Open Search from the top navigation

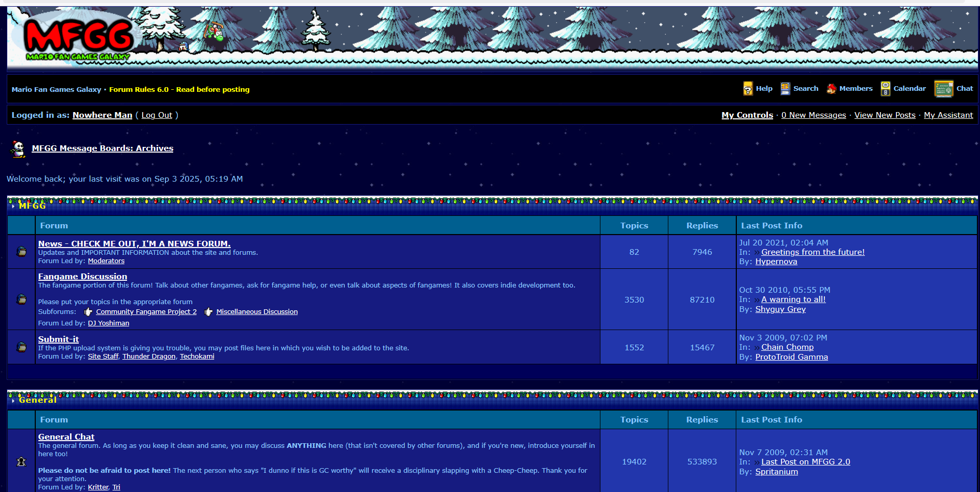pyautogui.click(x=806, y=89)
